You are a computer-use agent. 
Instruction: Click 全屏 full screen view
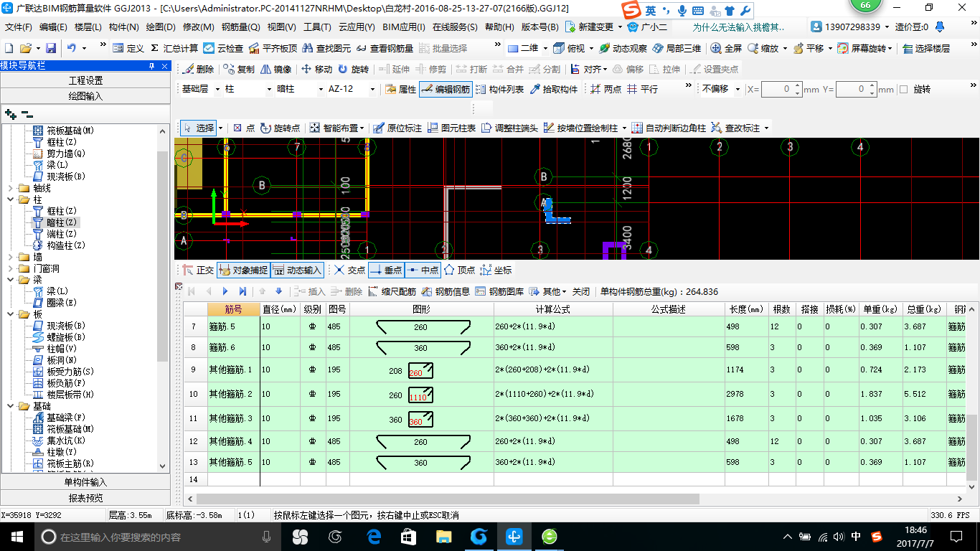(x=726, y=48)
